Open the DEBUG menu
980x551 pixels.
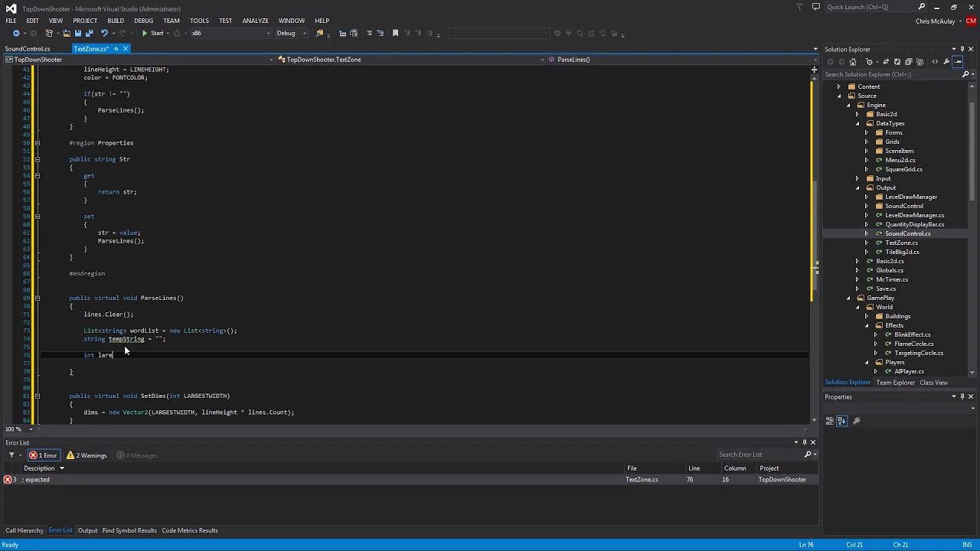point(144,21)
